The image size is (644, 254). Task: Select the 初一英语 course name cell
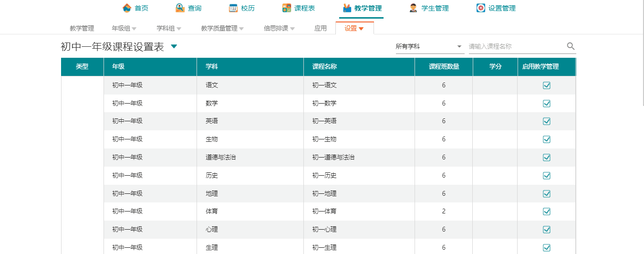click(x=359, y=121)
